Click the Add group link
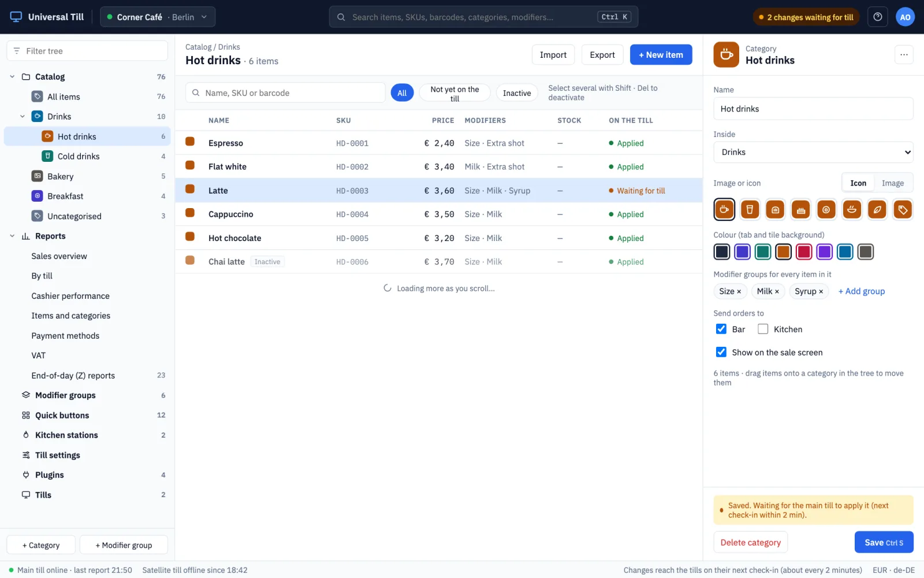This screenshot has height=578, width=924. coord(862,291)
